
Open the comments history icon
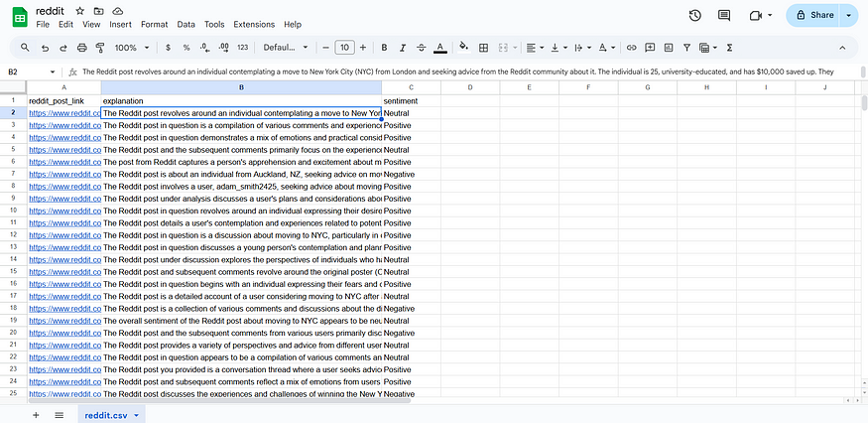724,16
